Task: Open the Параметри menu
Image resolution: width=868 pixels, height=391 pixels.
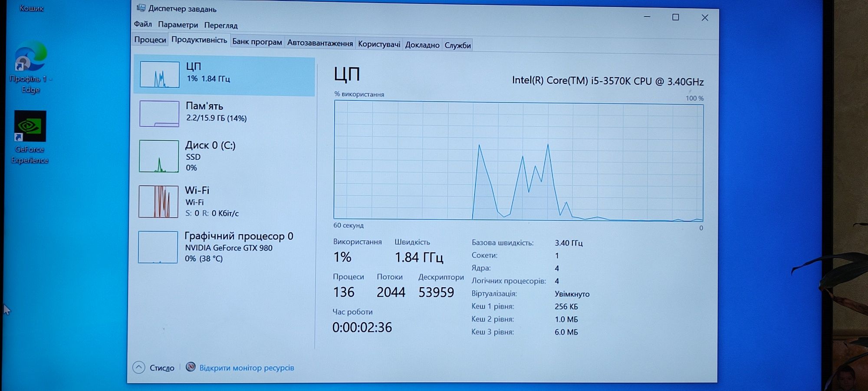Action: coord(178,25)
